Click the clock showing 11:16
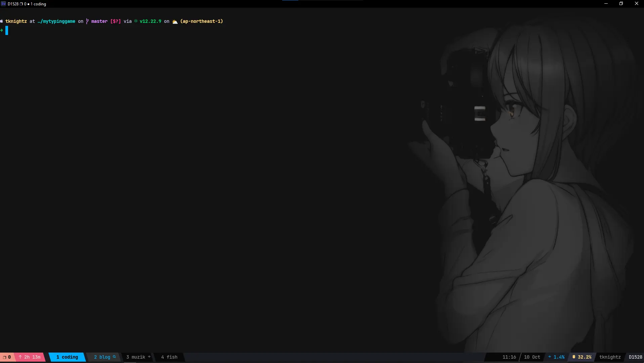This screenshot has height=363, width=644. tap(509, 357)
